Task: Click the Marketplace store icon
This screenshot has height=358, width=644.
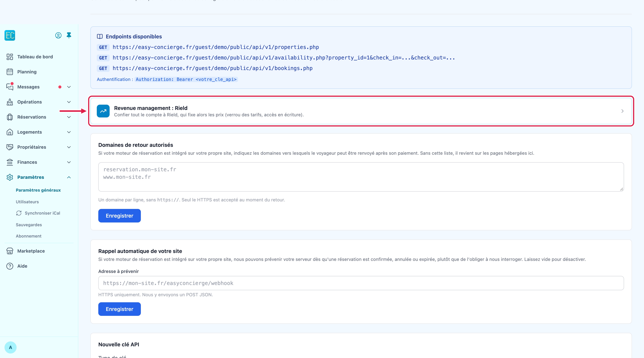Action: click(10, 251)
